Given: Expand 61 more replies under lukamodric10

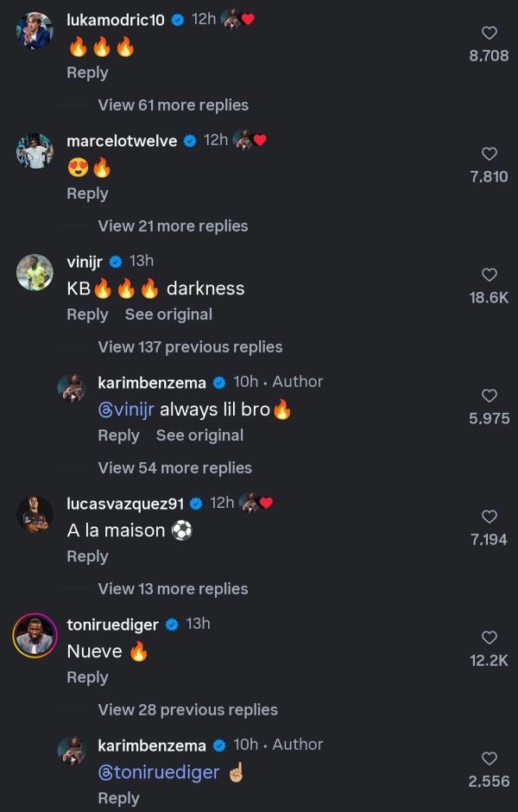Looking at the screenshot, I should point(173,105).
